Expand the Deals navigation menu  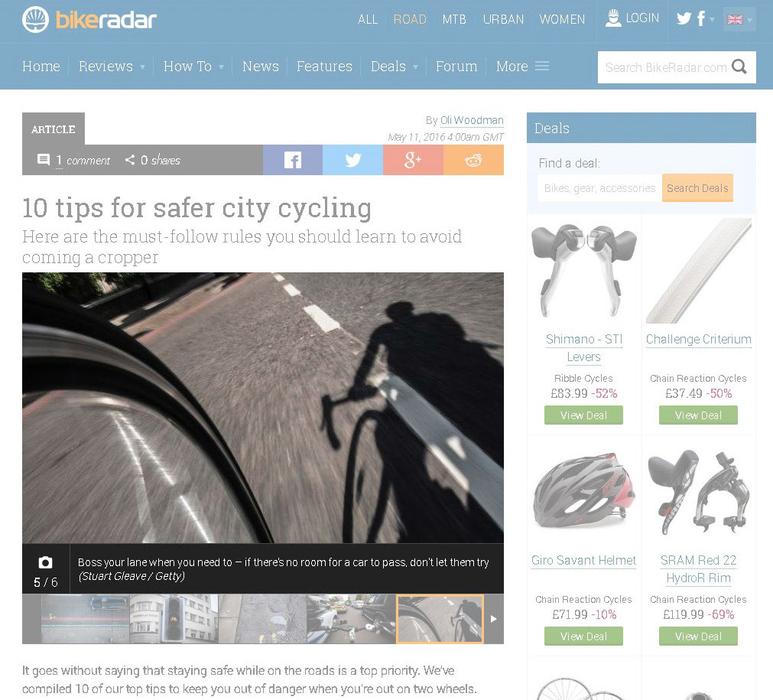coord(394,66)
